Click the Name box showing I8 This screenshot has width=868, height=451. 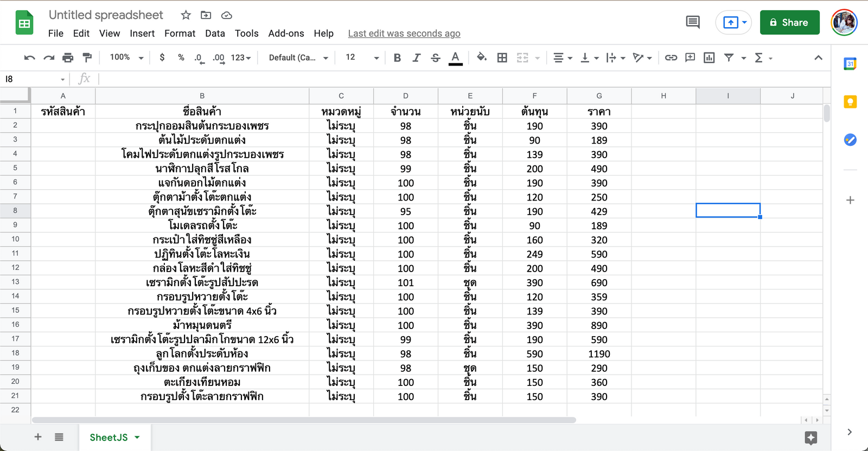33,79
